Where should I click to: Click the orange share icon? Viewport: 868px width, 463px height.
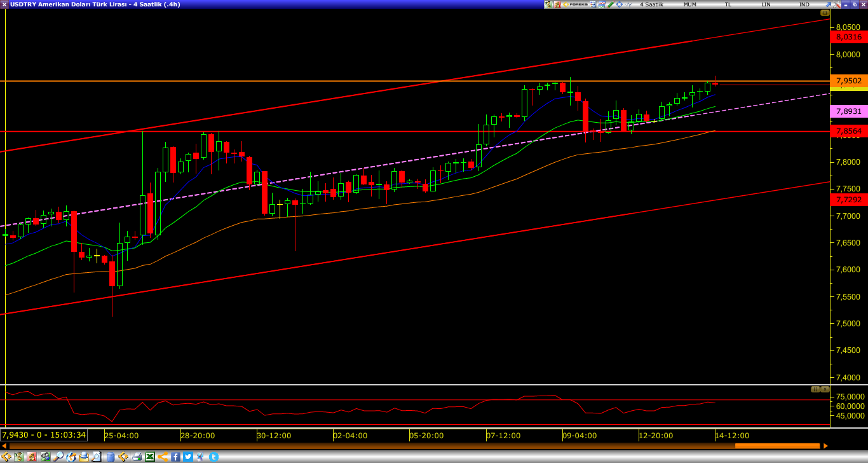tap(163, 457)
